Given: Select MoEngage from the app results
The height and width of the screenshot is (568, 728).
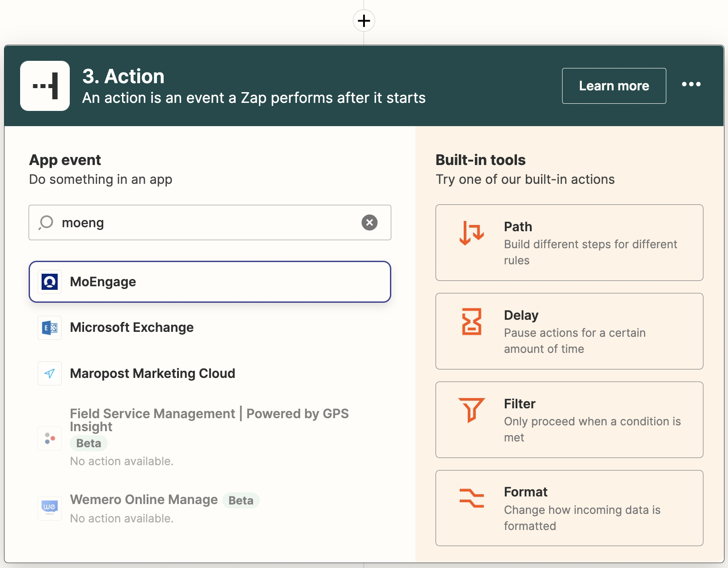Looking at the screenshot, I should click(x=209, y=282).
